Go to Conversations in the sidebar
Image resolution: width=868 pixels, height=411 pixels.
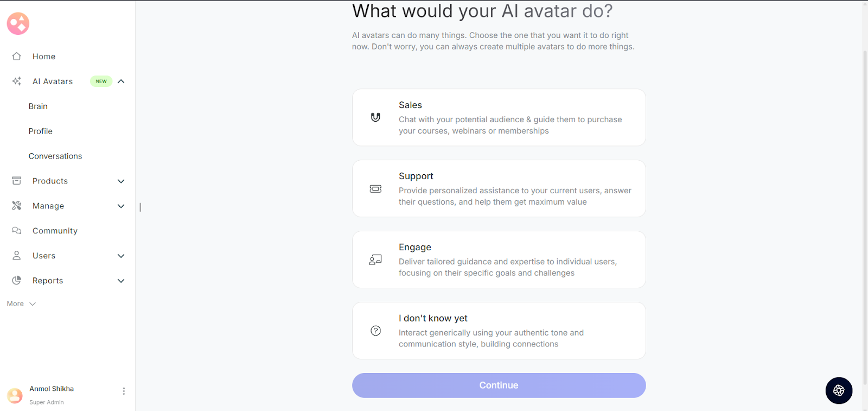click(x=55, y=156)
